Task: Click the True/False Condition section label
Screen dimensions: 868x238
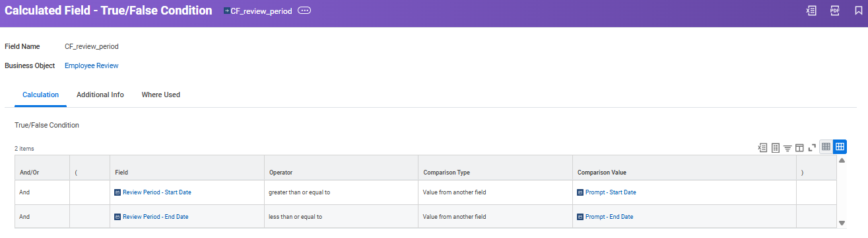Action: pyautogui.click(x=47, y=125)
